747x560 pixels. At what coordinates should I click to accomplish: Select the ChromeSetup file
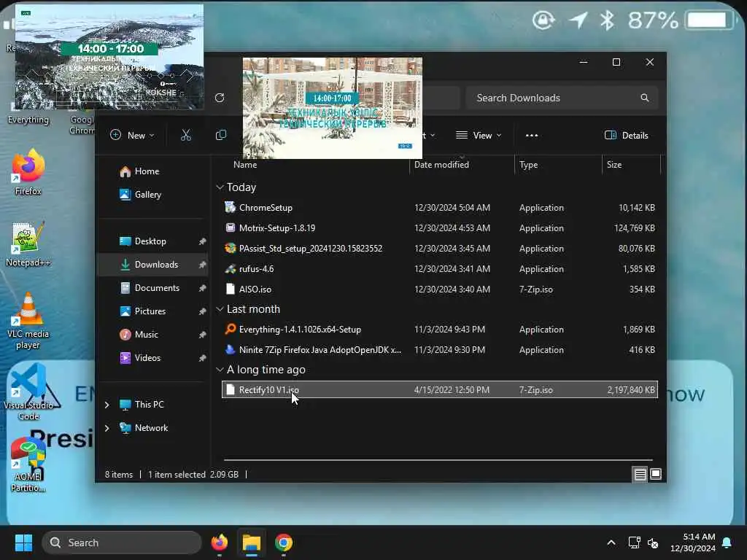[439, 208]
